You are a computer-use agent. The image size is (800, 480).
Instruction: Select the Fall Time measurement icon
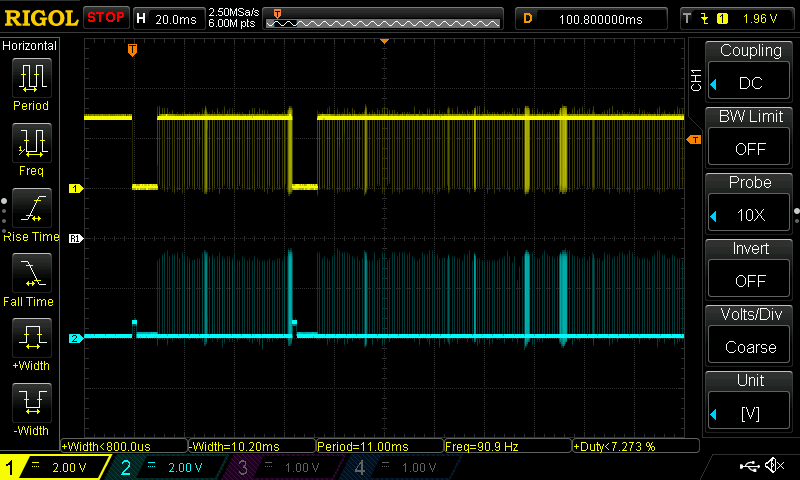32,272
